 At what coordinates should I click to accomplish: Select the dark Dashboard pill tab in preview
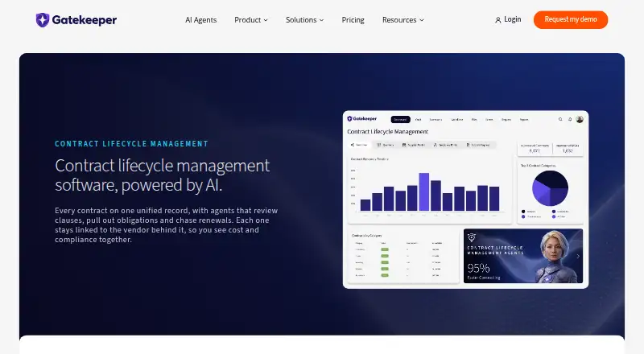400,120
